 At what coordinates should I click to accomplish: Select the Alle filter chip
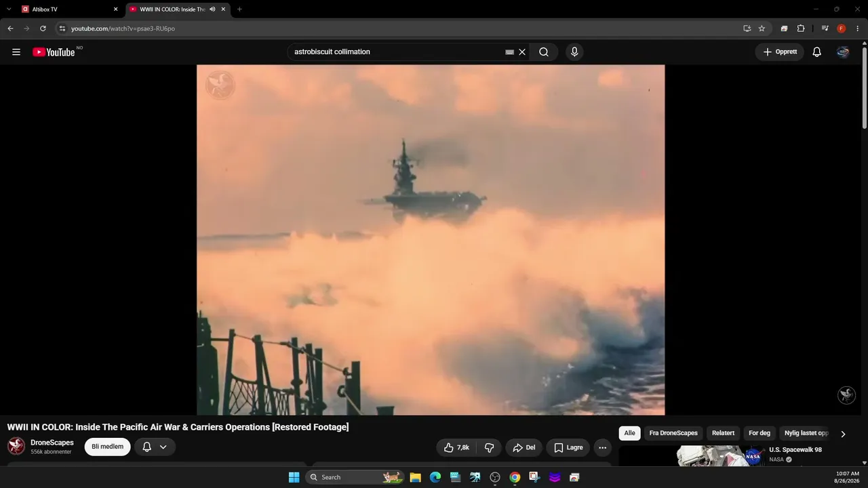point(630,433)
